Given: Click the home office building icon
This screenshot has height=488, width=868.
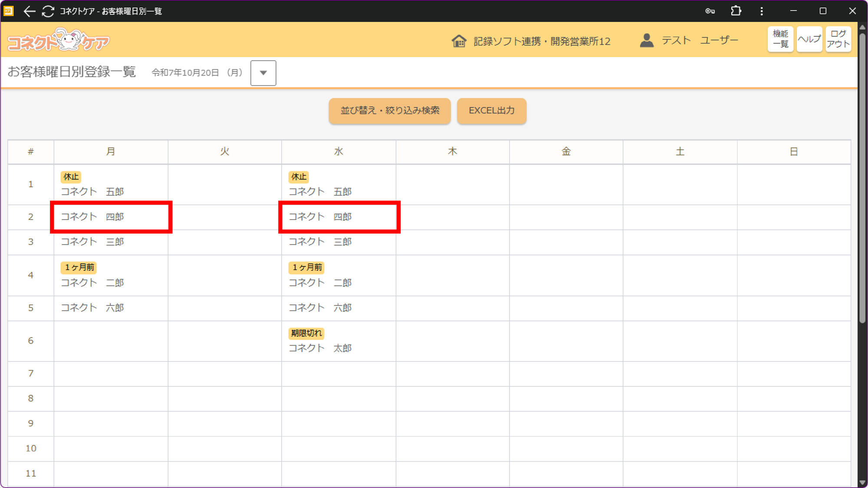Looking at the screenshot, I should [x=459, y=41].
